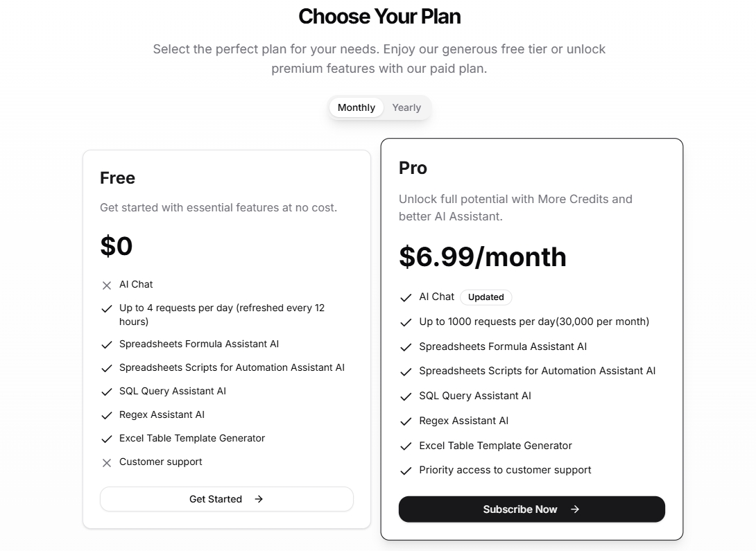This screenshot has height=551, width=756.
Task: Click the Free plan SQL Query checkmark
Action: click(107, 392)
